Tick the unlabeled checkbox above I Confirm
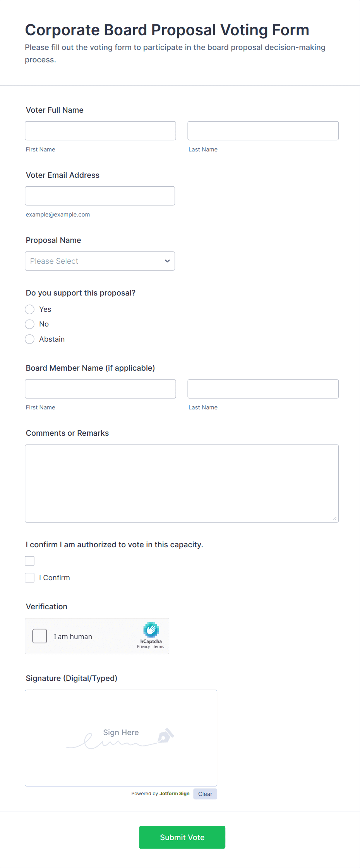The height and width of the screenshot is (868, 360). [x=30, y=561]
